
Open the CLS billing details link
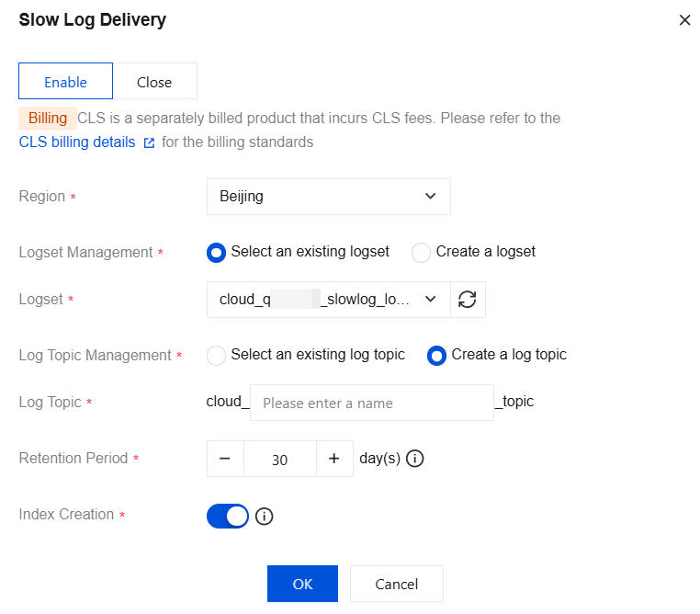(x=76, y=142)
